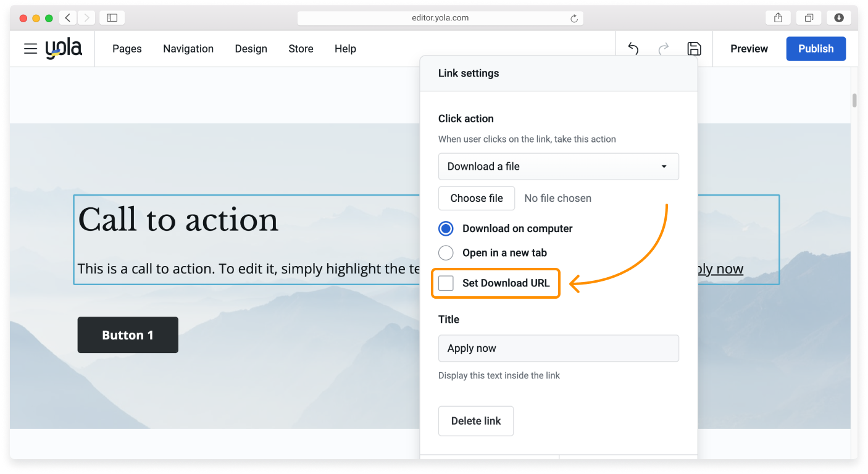
Task: Select Open in a new tab option
Action: tap(446, 253)
